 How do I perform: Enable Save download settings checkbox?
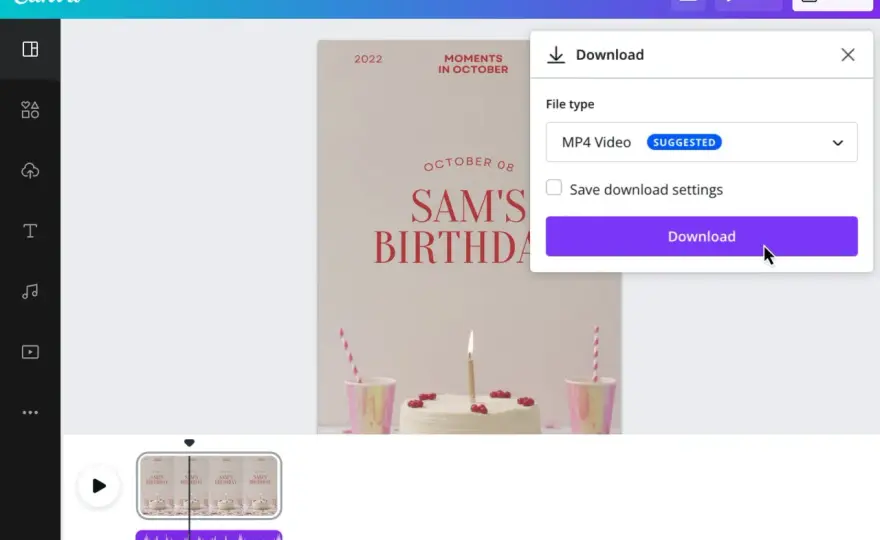click(x=554, y=187)
